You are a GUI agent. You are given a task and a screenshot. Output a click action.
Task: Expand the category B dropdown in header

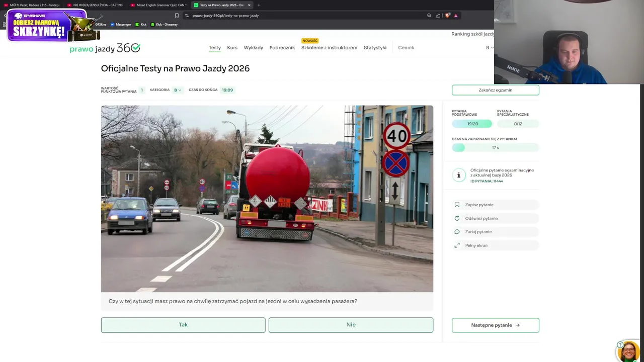490,48
